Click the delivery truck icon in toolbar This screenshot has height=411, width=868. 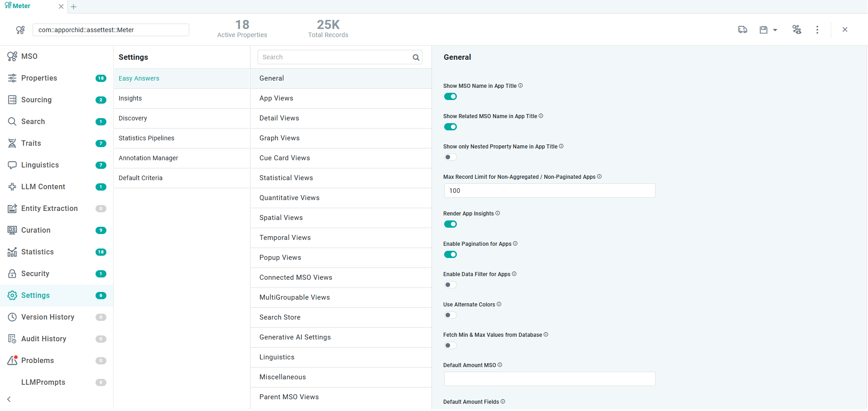click(x=743, y=30)
